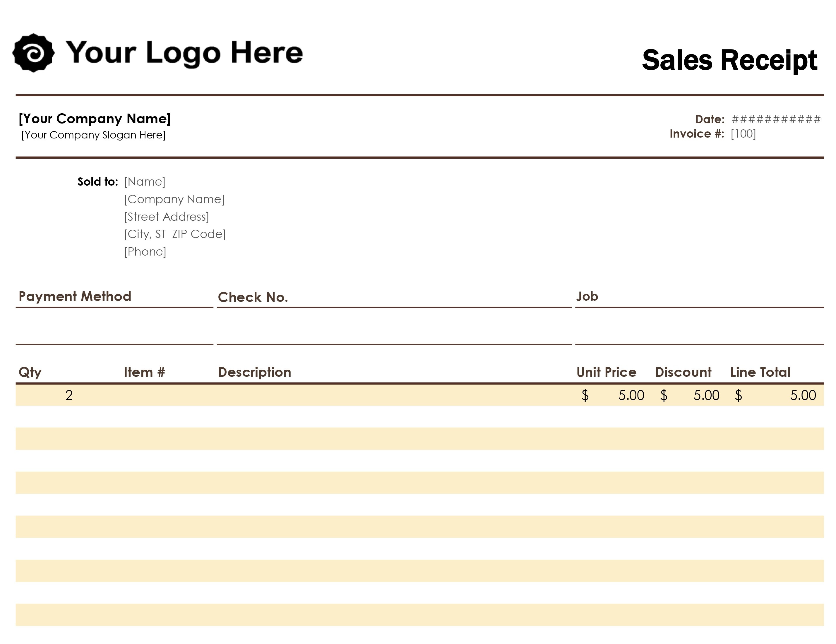
Task: Click the Payment Method heading
Action: coord(75,296)
